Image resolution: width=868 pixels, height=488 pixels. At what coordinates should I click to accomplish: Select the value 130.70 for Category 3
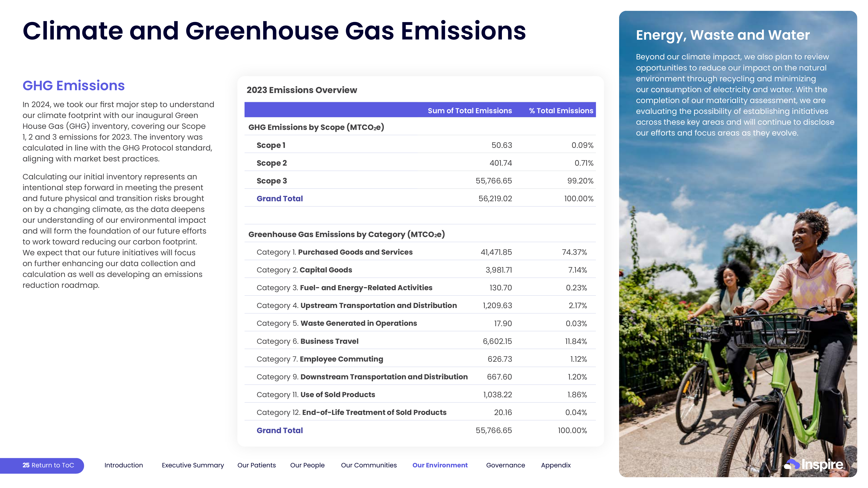click(500, 288)
